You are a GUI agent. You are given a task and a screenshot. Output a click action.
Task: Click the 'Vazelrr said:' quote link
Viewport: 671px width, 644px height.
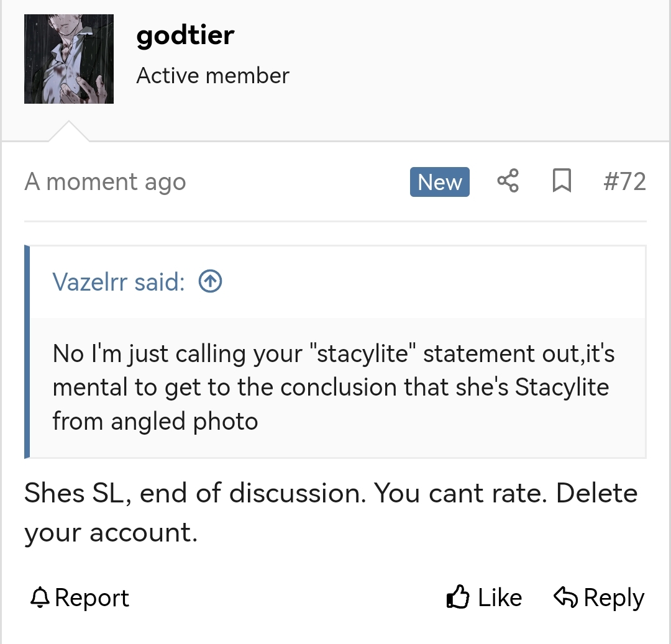pyautogui.click(x=119, y=282)
